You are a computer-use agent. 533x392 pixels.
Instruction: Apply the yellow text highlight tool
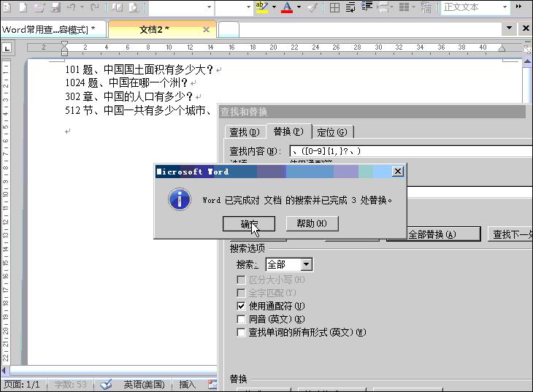click(261, 7)
